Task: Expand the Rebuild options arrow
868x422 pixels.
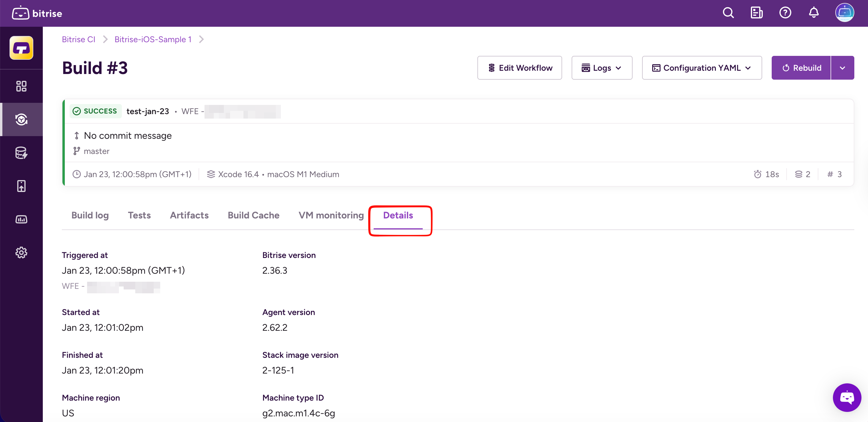Action: click(x=842, y=68)
